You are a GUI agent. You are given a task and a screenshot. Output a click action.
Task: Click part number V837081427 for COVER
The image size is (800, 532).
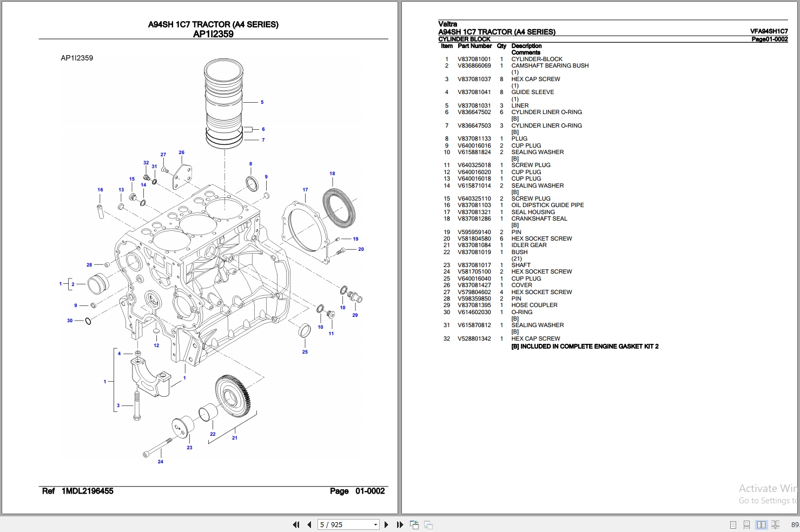[x=474, y=285]
